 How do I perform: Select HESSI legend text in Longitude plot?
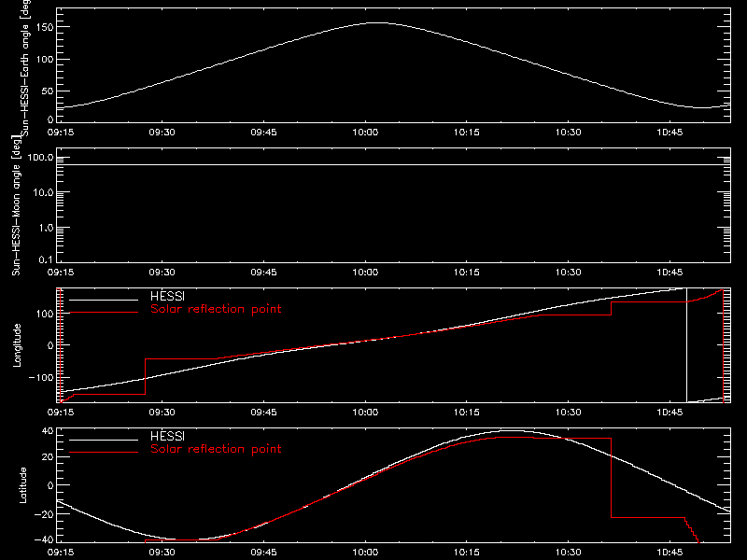167,296
